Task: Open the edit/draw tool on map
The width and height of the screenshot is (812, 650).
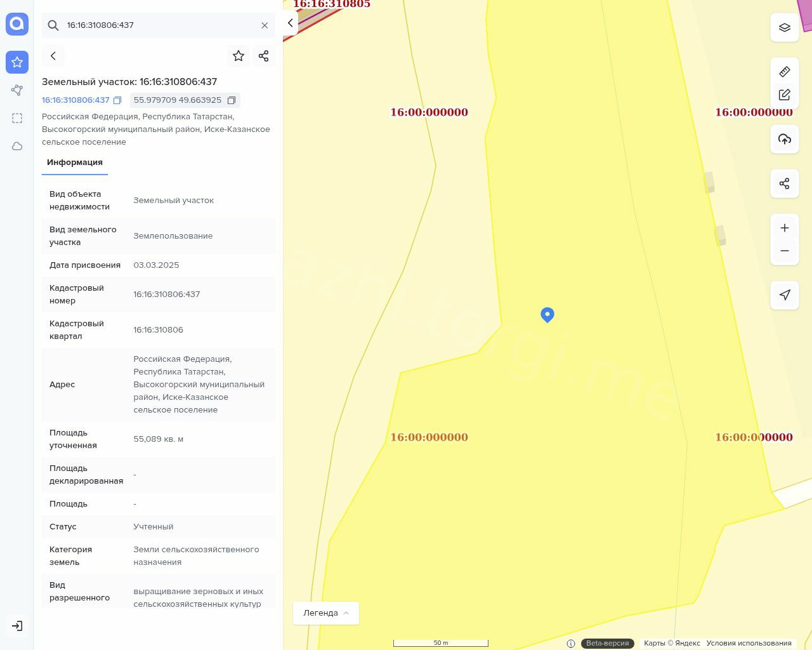Action: coord(785,95)
